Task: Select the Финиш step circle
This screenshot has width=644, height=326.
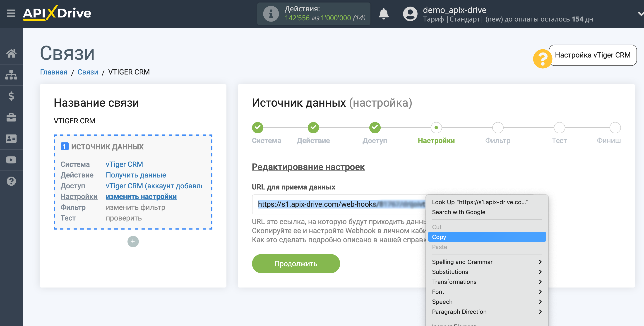Action: tap(615, 127)
